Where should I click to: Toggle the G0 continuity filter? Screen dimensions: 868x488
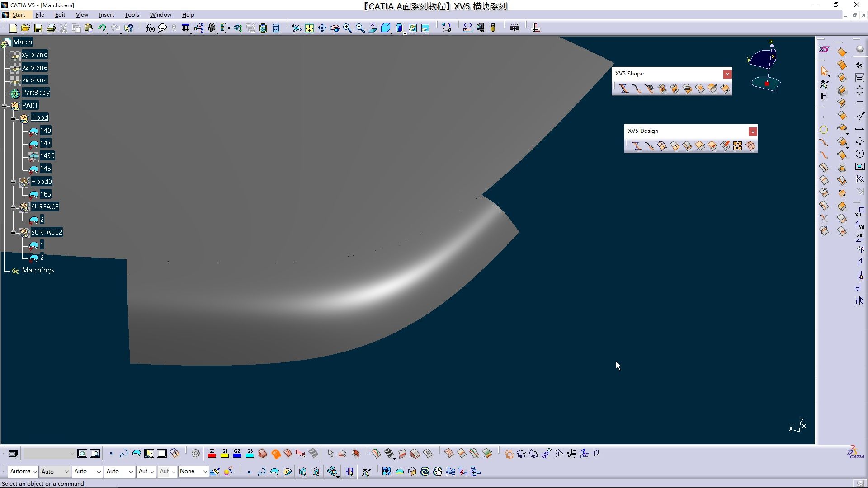pyautogui.click(x=212, y=453)
